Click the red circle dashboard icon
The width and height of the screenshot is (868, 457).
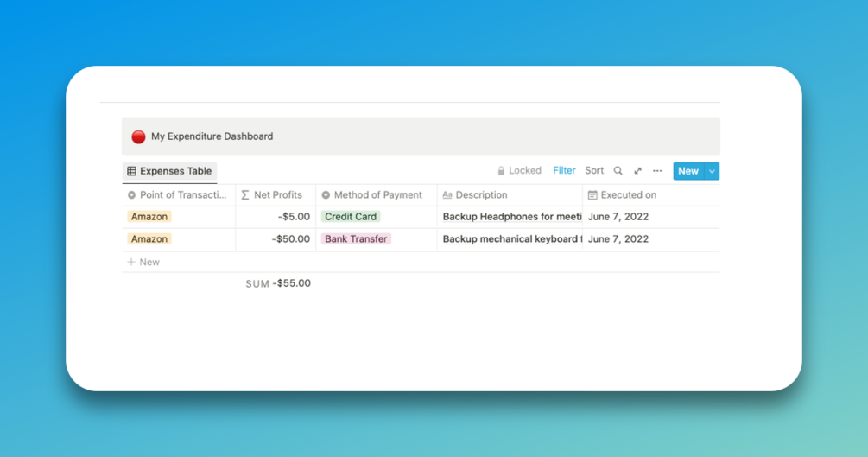point(138,136)
